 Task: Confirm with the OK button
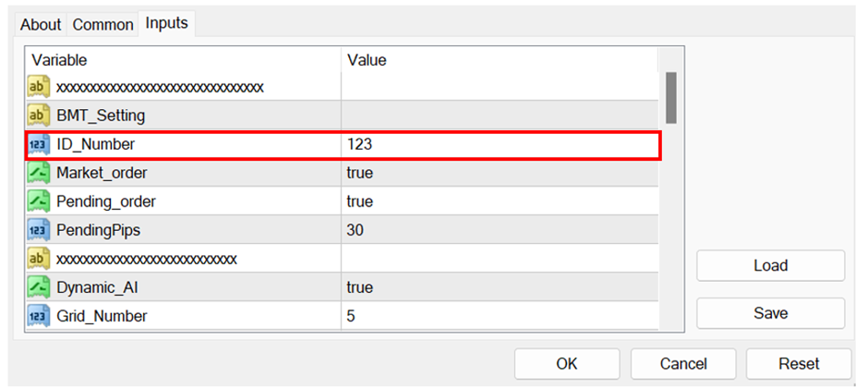(x=567, y=364)
